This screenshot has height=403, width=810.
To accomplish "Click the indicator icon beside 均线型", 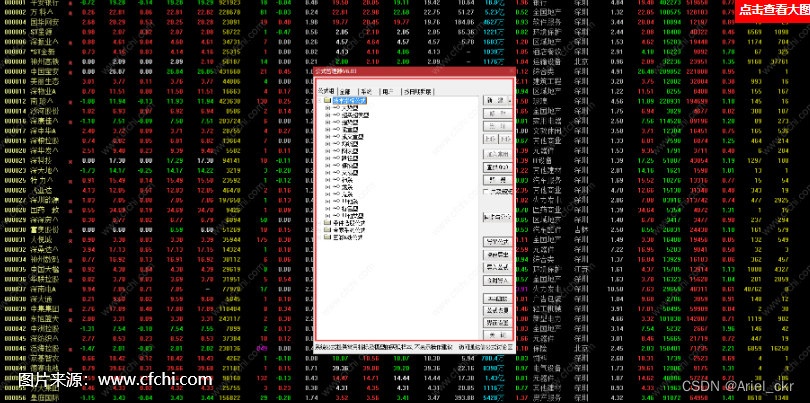I will pyautogui.click(x=336, y=144).
